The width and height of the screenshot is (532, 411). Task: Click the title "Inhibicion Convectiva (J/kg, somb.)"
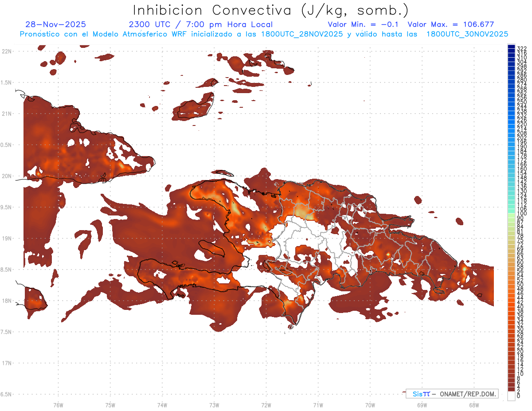point(271,10)
